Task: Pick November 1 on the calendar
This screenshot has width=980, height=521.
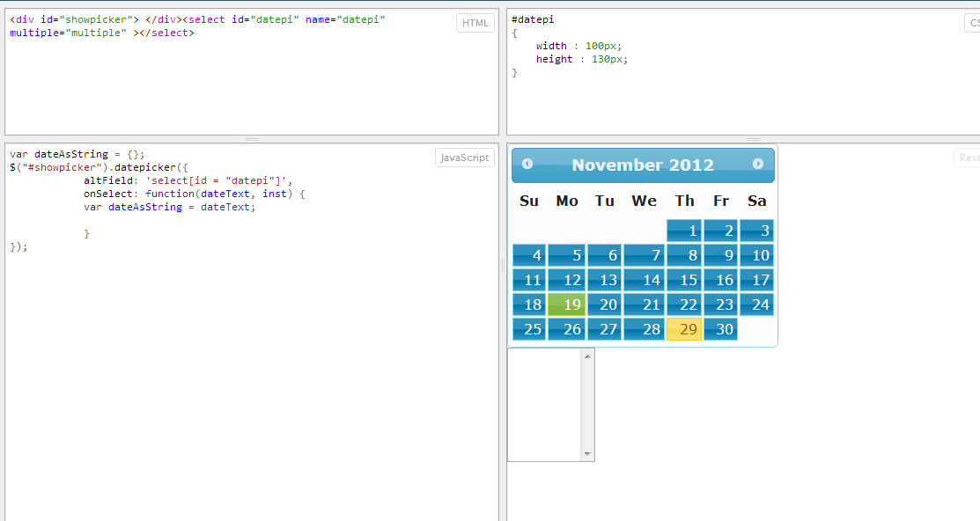Action: click(x=684, y=230)
